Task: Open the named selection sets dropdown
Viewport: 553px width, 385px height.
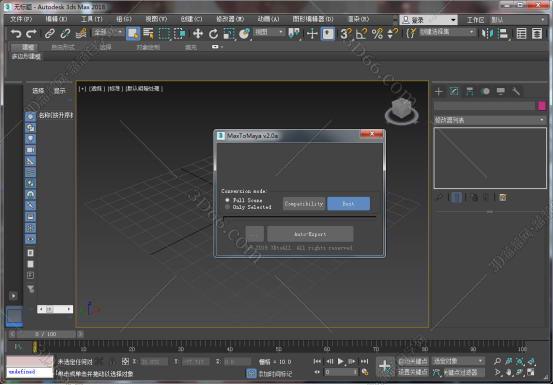Action: tap(447, 32)
